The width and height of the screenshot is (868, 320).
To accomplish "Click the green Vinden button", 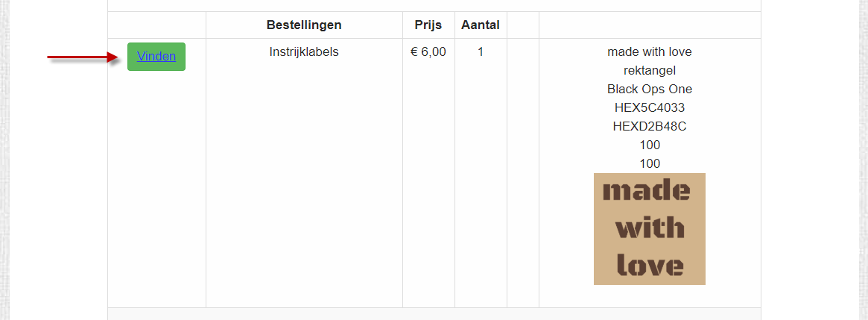I will pos(156,57).
